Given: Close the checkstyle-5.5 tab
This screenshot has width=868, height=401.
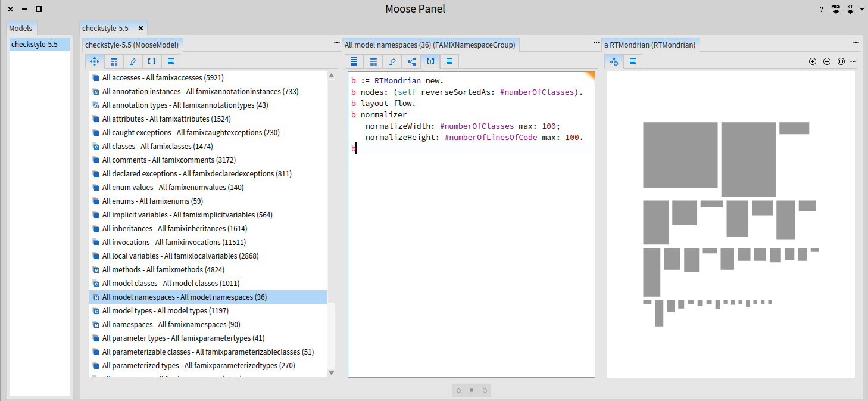Looking at the screenshot, I should pos(140,28).
